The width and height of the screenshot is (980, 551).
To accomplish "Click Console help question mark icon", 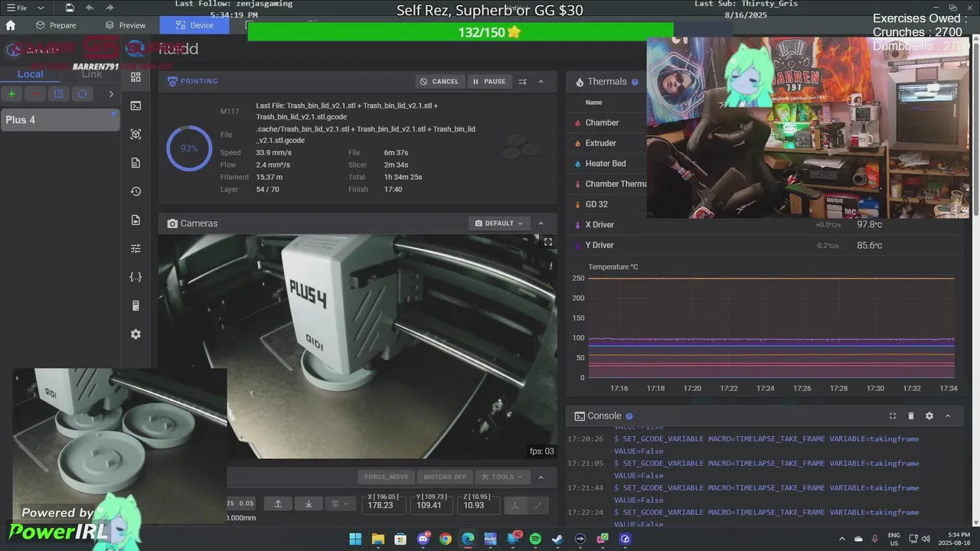I will click(x=629, y=416).
